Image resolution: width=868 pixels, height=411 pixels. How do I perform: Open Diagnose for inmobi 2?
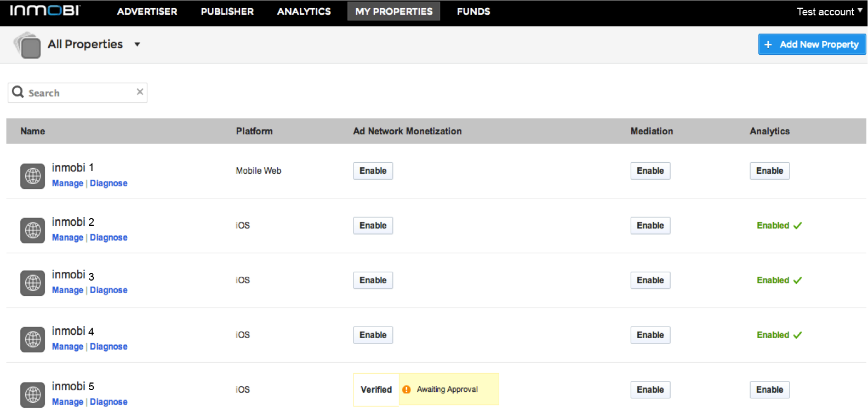[x=108, y=237]
